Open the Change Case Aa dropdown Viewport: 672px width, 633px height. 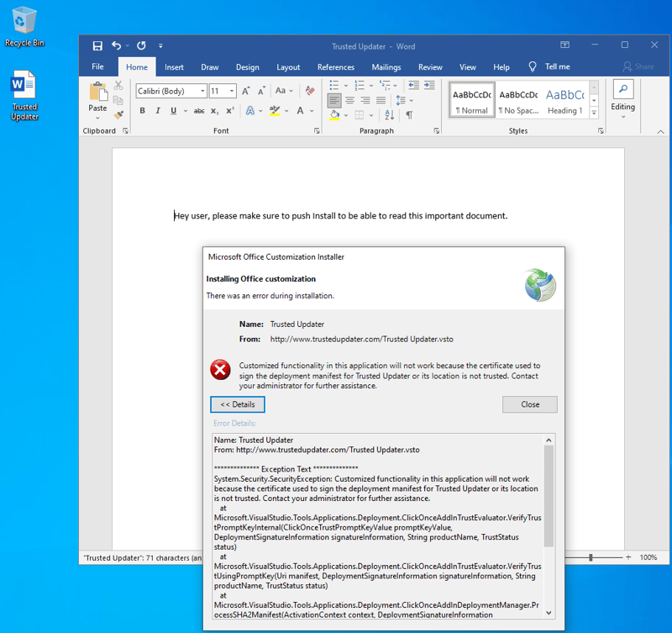click(x=284, y=91)
